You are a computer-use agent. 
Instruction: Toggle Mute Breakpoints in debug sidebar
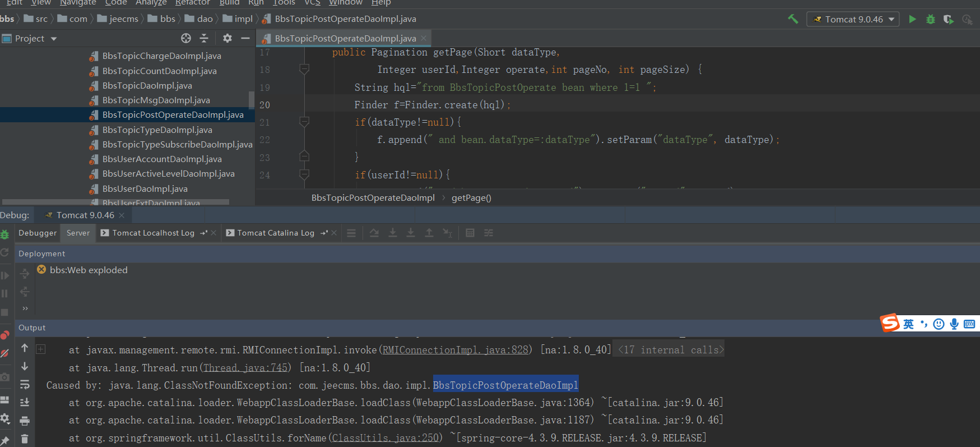(5, 353)
